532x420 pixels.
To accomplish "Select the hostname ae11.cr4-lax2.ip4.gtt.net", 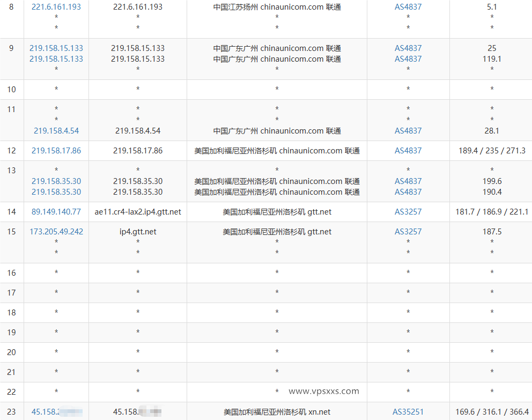I will [138, 212].
